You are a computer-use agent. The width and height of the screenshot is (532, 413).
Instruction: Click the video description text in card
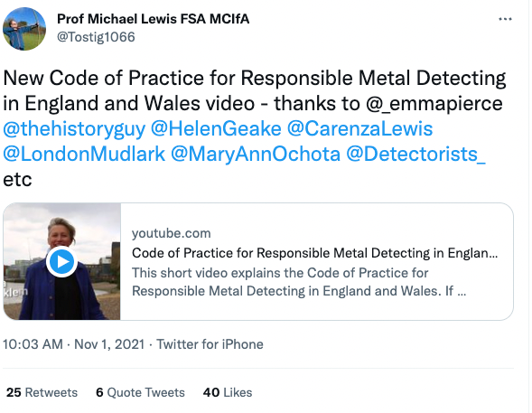point(299,282)
